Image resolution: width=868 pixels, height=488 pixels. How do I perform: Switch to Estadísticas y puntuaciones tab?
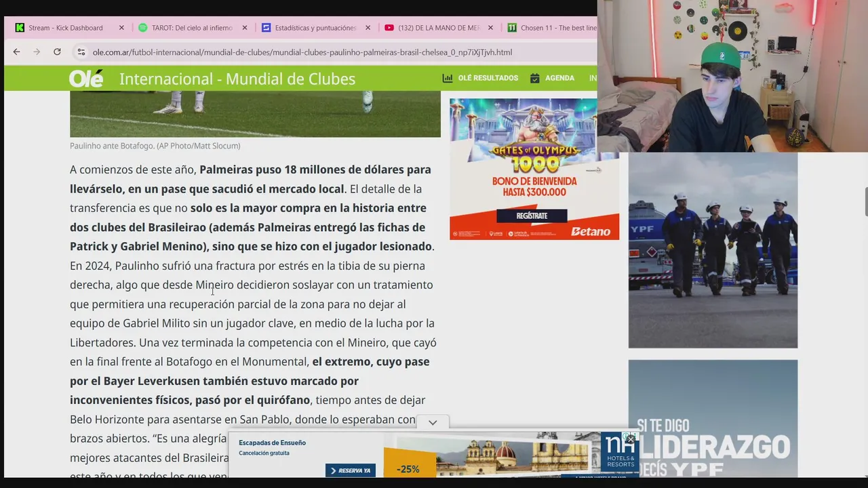pyautogui.click(x=315, y=28)
